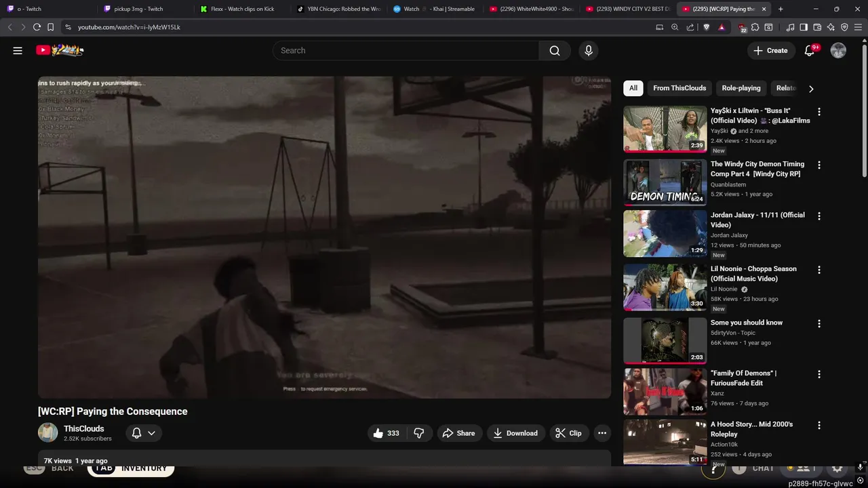868x488 pixels.
Task: Open Brave Shields lion icon
Action: (x=706, y=27)
